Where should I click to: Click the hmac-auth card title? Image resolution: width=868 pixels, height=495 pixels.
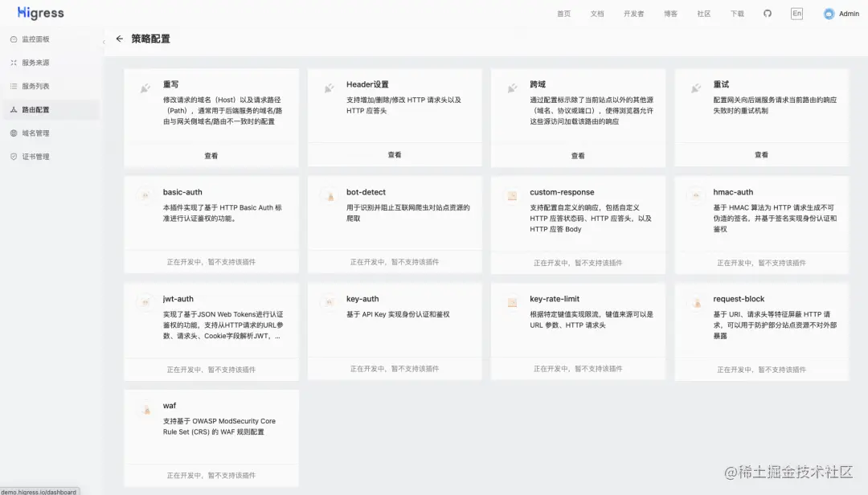[x=733, y=192]
